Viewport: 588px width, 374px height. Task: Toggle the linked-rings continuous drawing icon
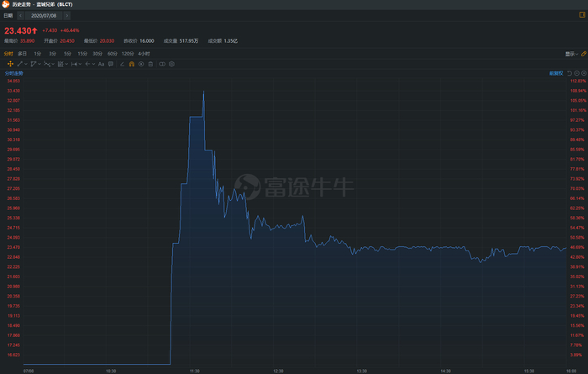[162, 64]
